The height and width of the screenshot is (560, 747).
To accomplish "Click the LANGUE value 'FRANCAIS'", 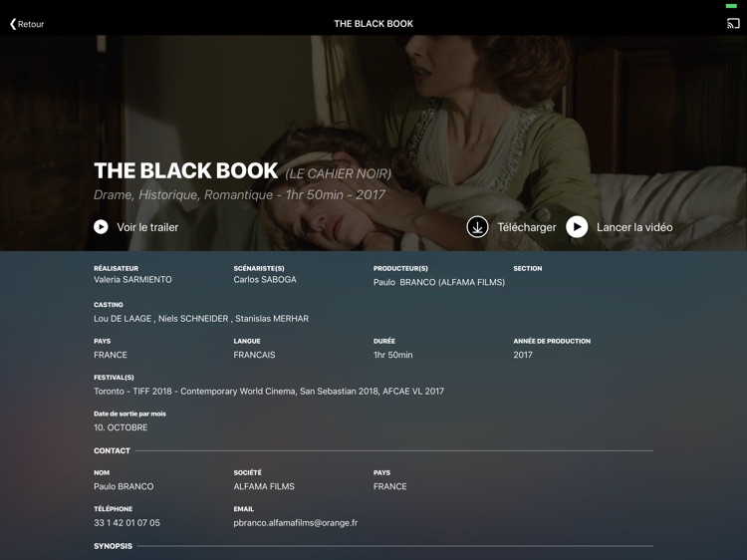I will [254, 355].
